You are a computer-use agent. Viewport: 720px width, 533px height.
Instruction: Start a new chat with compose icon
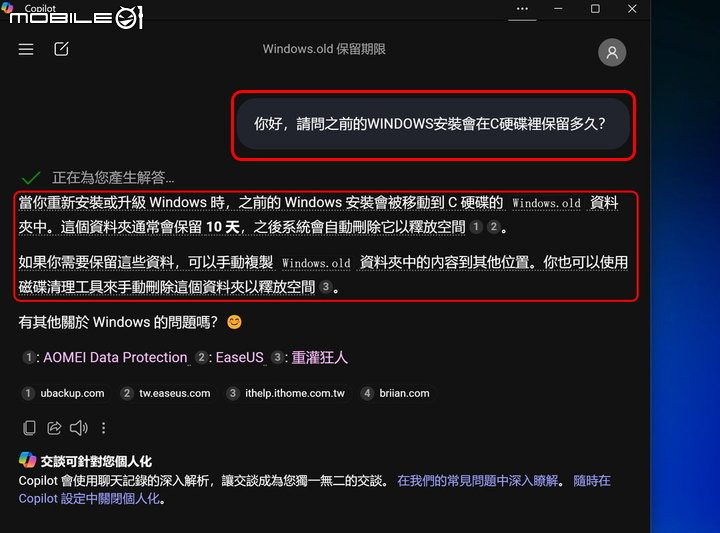(x=61, y=49)
